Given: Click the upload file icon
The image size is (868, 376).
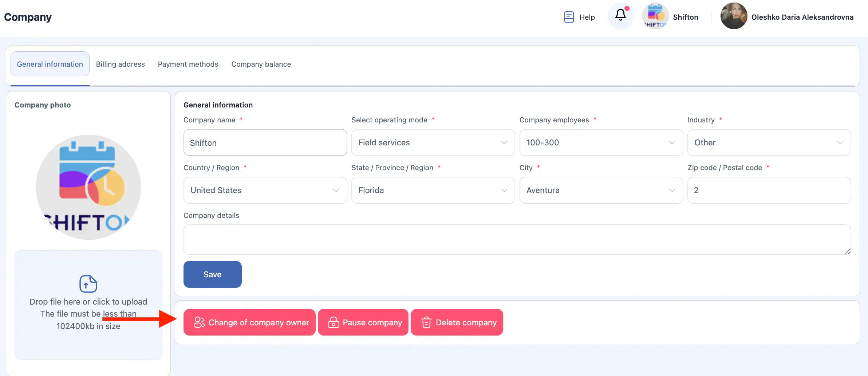Looking at the screenshot, I should pos(88,283).
